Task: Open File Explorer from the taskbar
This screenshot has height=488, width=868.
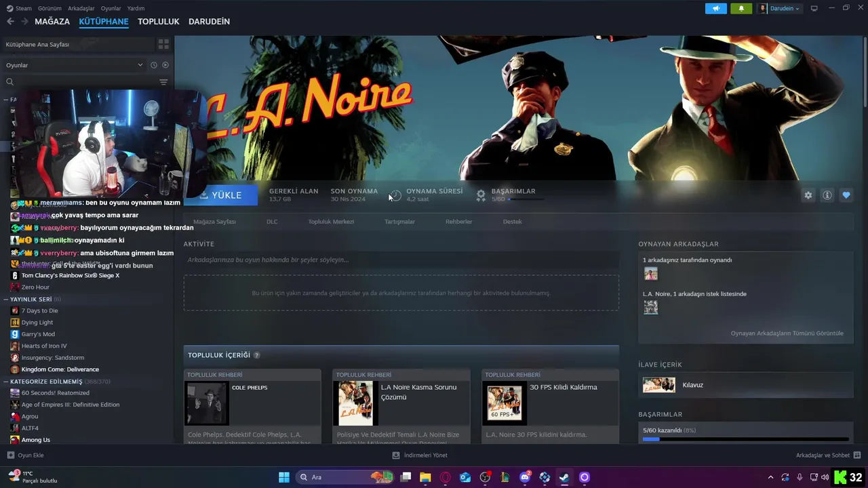Action: pos(425,477)
